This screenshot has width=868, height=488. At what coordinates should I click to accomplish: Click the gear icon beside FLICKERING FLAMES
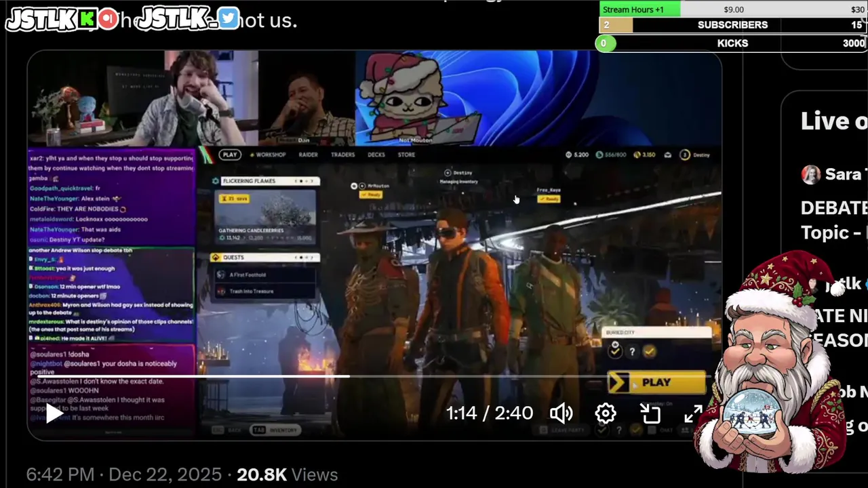(x=216, y=181)
